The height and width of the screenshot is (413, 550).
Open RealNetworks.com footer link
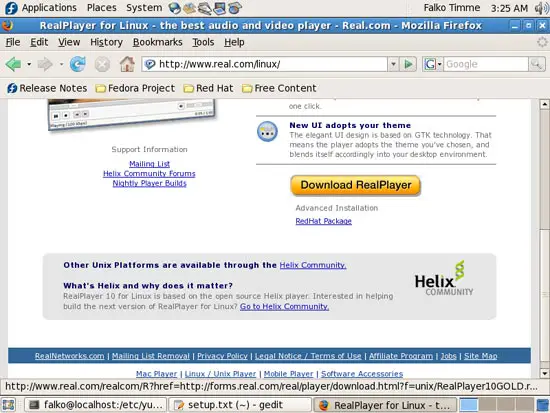coord(69,356)
